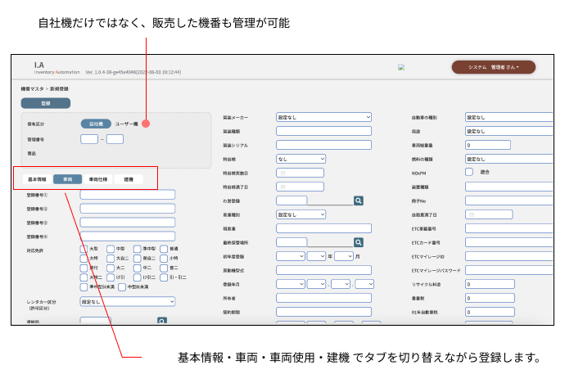Click search icon beside 最終保管場所 field

coord(358,242)
